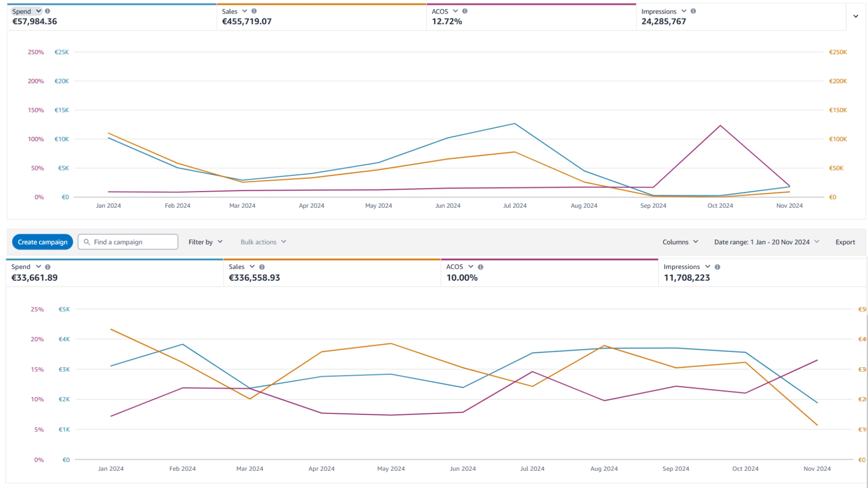The height and width of the screenshot is (488, 868).
Task: Click the Export button
Action: 845,242
